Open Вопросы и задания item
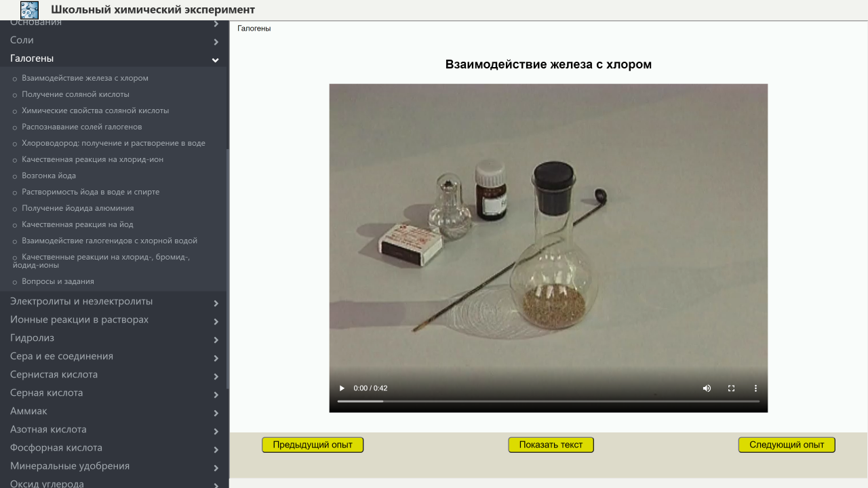 click(x=58, y=281)
